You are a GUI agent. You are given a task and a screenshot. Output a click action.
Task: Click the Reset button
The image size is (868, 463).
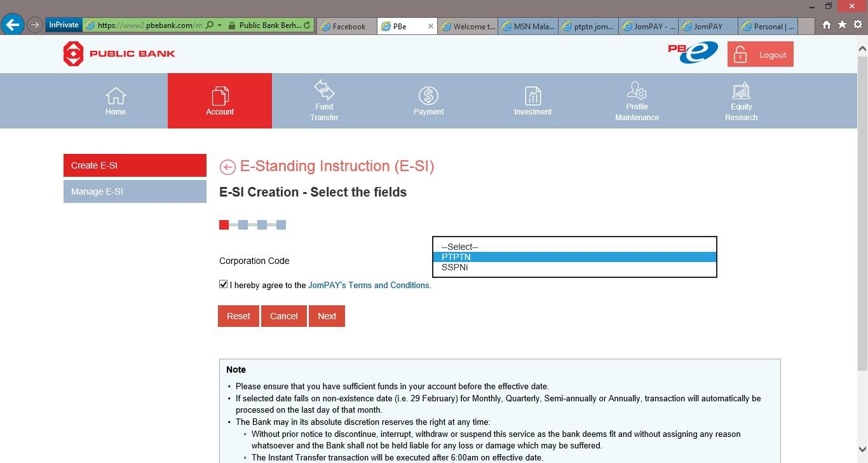238,316
